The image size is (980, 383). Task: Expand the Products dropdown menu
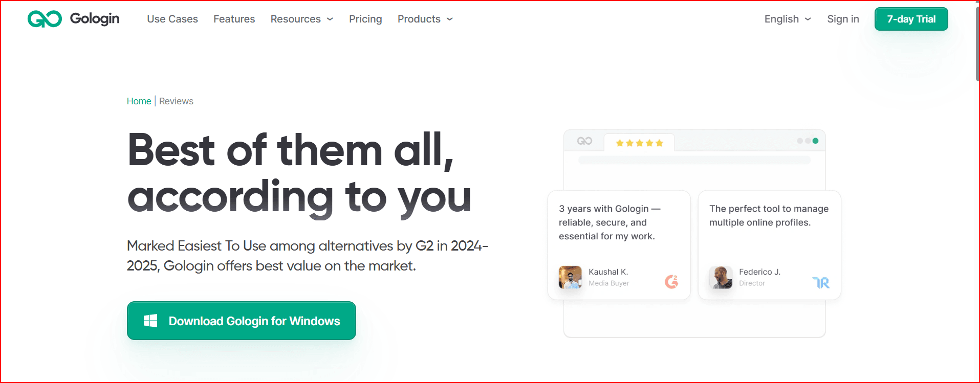tap(425, 19)
